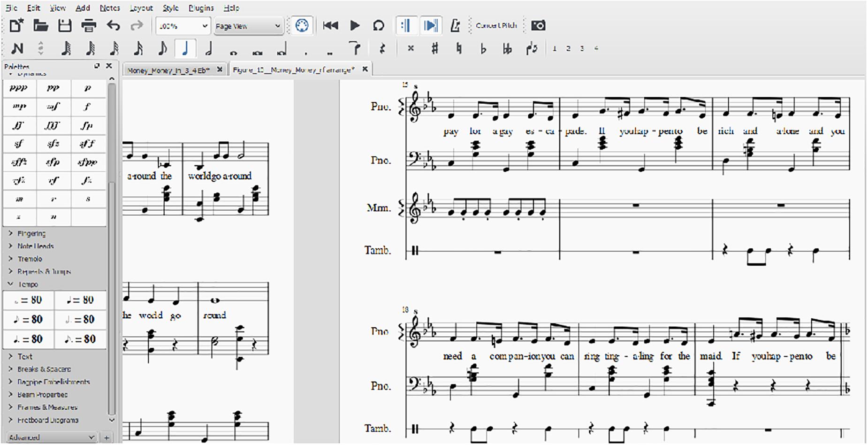Undock the Palettes panel
Screen dimensions: 868x445
coord(97,66)
